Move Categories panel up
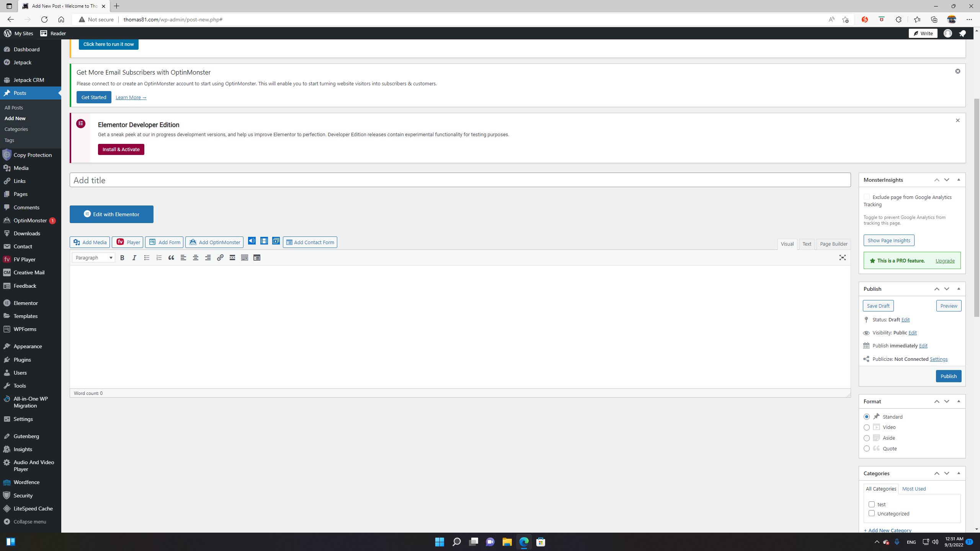Viewport: 980px width, 551px height. point(937,473)
